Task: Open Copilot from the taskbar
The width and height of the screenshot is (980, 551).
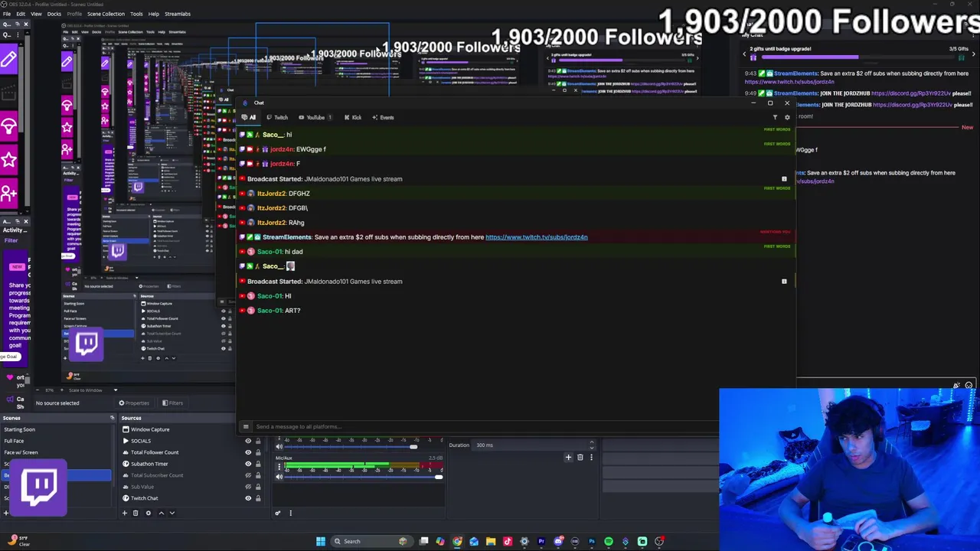Action: pos(440,541)
